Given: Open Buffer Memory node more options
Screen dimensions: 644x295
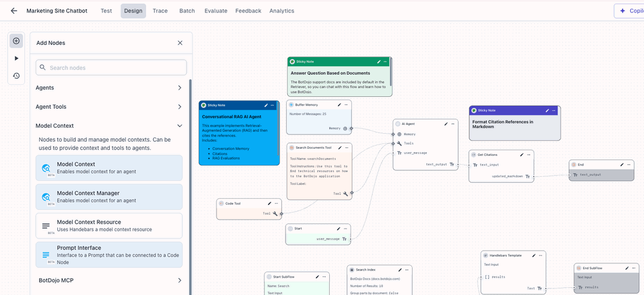Looking at the screenshot, I should [x=346, y=105].
